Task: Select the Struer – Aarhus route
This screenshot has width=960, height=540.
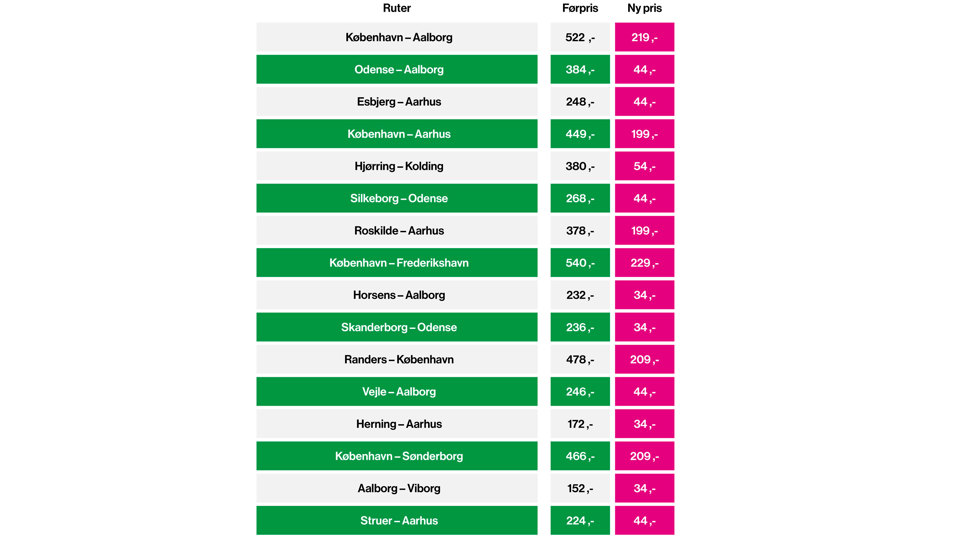Action: (397, 520)
